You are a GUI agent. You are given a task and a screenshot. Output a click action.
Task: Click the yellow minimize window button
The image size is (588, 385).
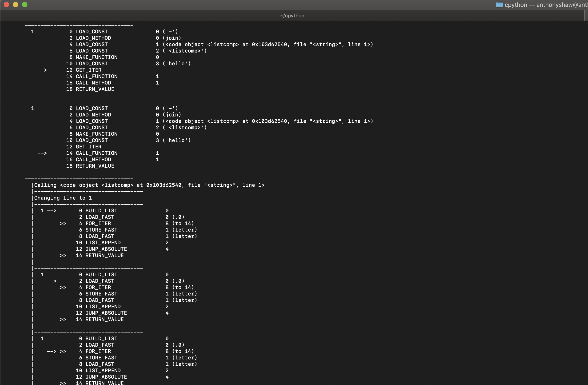[x=16, y=5]
